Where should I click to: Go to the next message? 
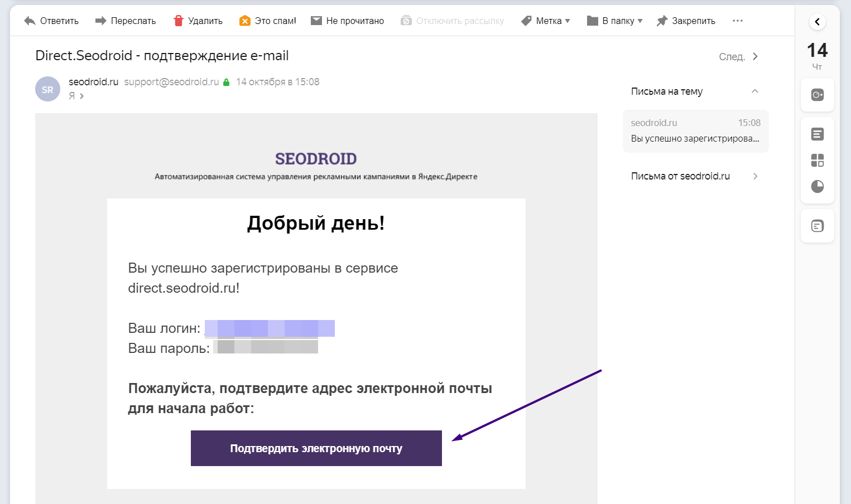(x=738, y=56)
